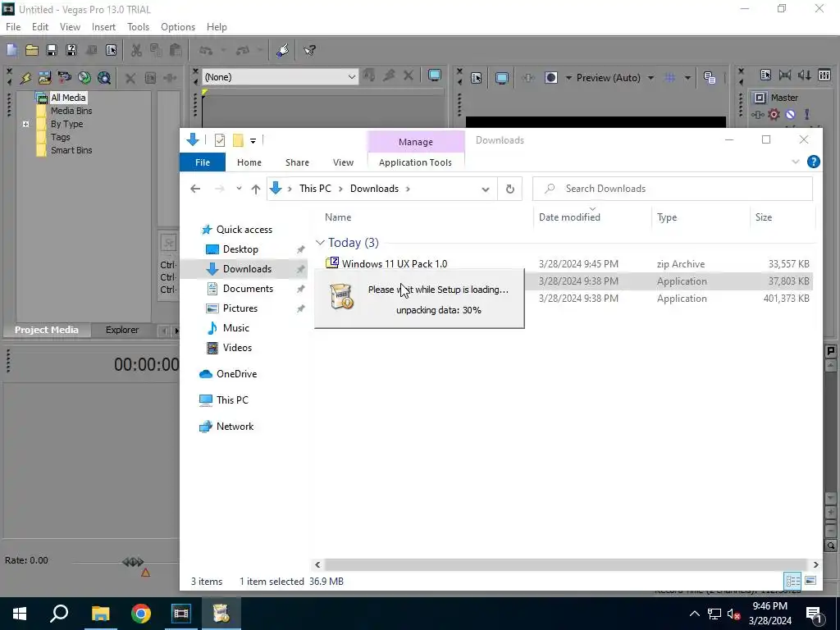Toggle Dim Output speaker icon
The width and height of the screenshot is (840, 630).
(x=805, y=75)
